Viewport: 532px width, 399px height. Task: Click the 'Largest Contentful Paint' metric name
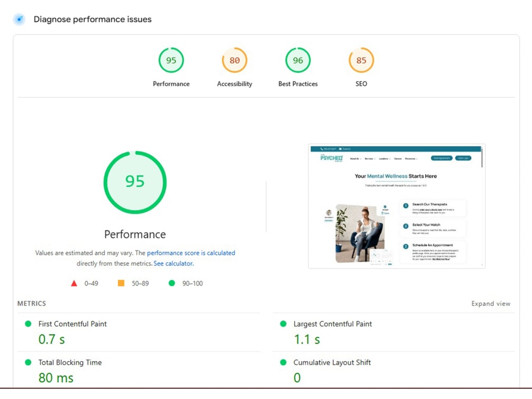pos(332,324)
